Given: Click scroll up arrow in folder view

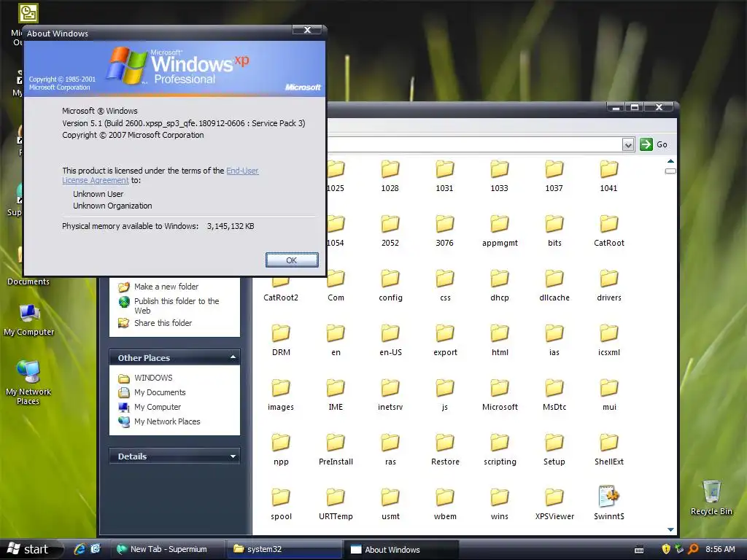Looking at the screenshot, I should coord(670,161).
